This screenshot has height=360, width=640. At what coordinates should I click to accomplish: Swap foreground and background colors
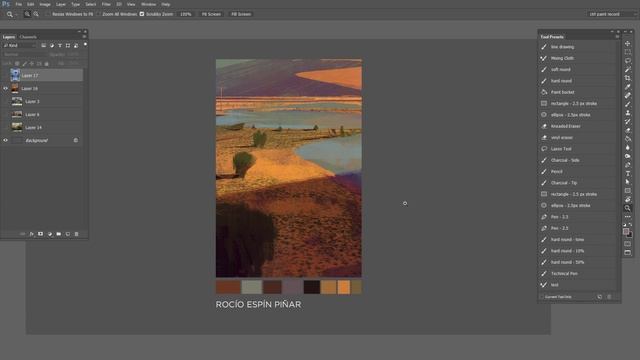click(630, 224)
